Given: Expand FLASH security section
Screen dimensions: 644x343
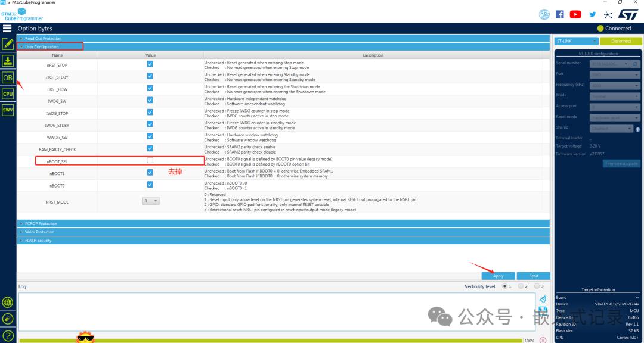Looking at the screenshot, I should [x=283, y=241].
